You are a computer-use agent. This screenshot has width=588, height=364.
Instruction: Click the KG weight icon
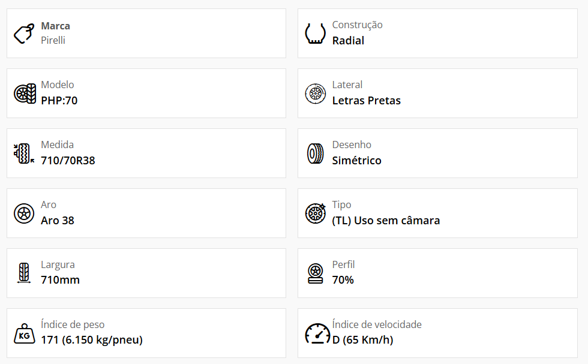(x=25, y=333)
